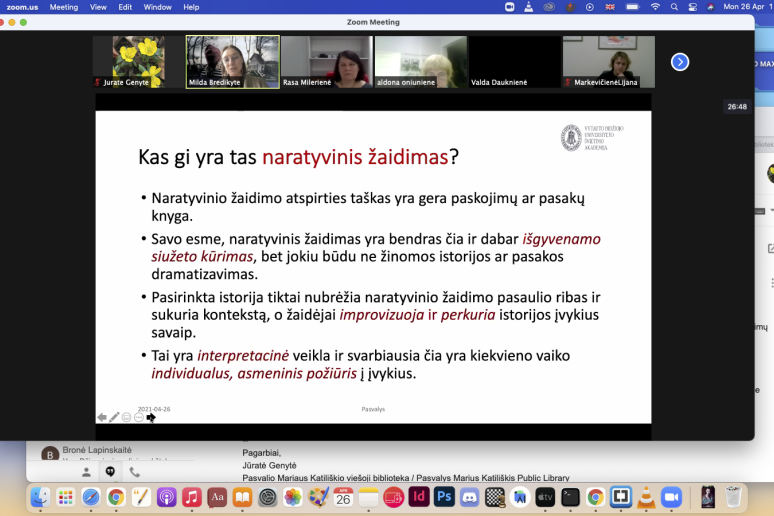The width and height of the screenshot is (774, 516).
Task: Open the View menu in the menu bar
Action: pos(98,7)
